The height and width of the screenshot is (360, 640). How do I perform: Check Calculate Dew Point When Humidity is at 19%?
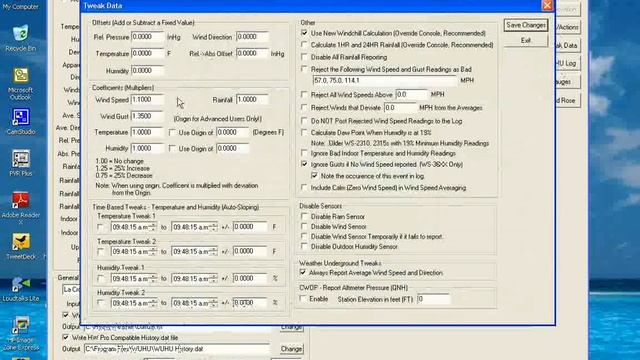[304, 132]
